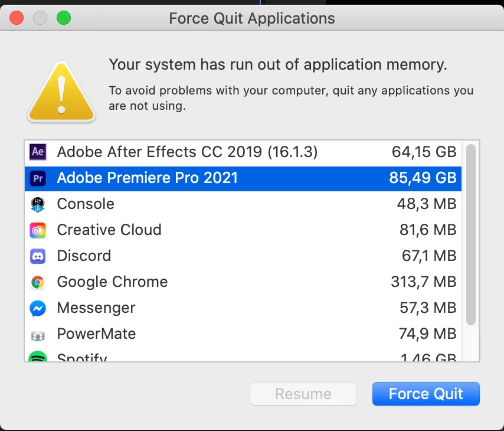
Task: Click the Google Chrome app icon
Action: tap(38, 282)
